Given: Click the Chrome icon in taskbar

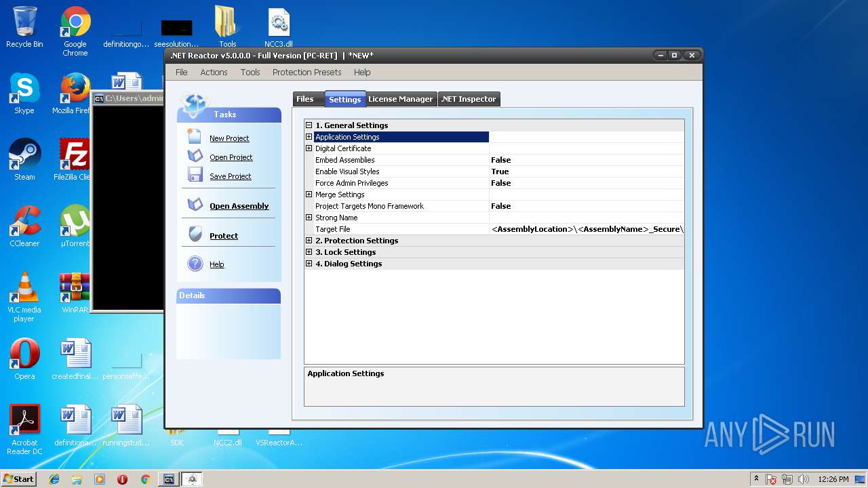Looking at the screenshot, I should (145, 479).
